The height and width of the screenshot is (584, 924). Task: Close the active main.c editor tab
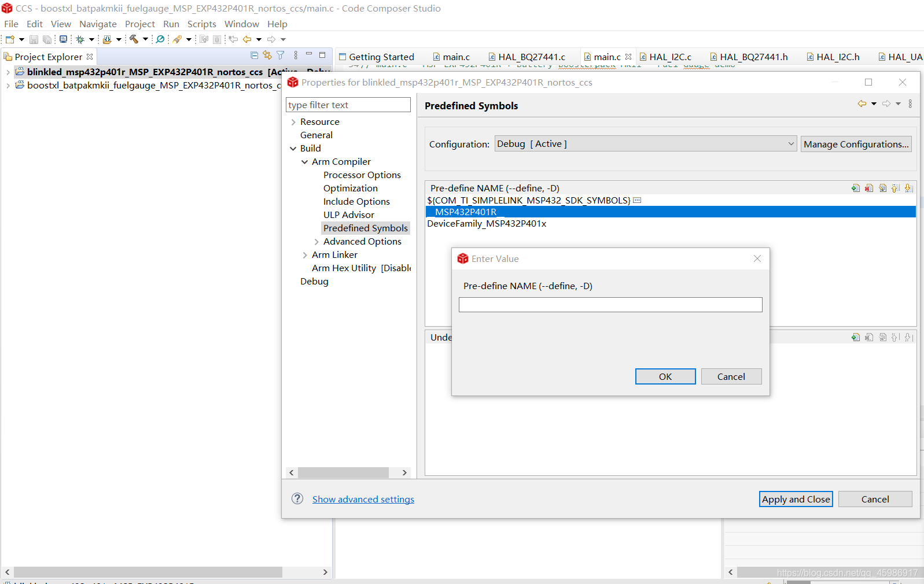(628, 57)
